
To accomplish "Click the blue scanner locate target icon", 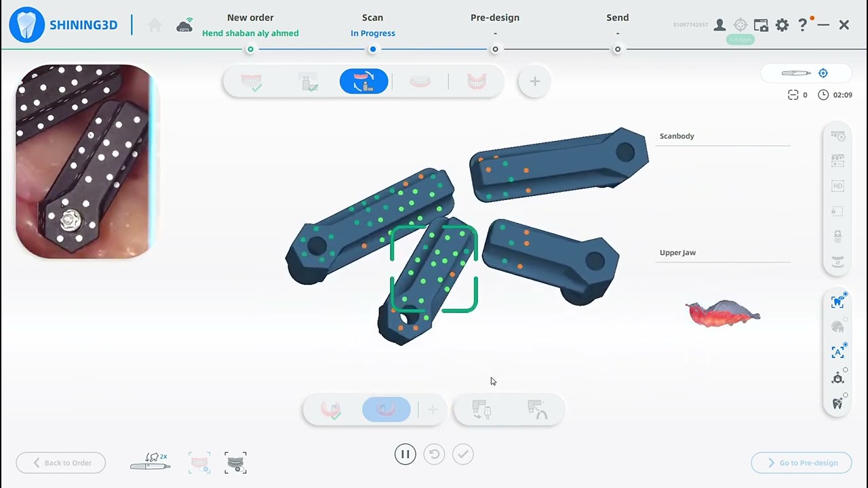I will coord(823,73).
